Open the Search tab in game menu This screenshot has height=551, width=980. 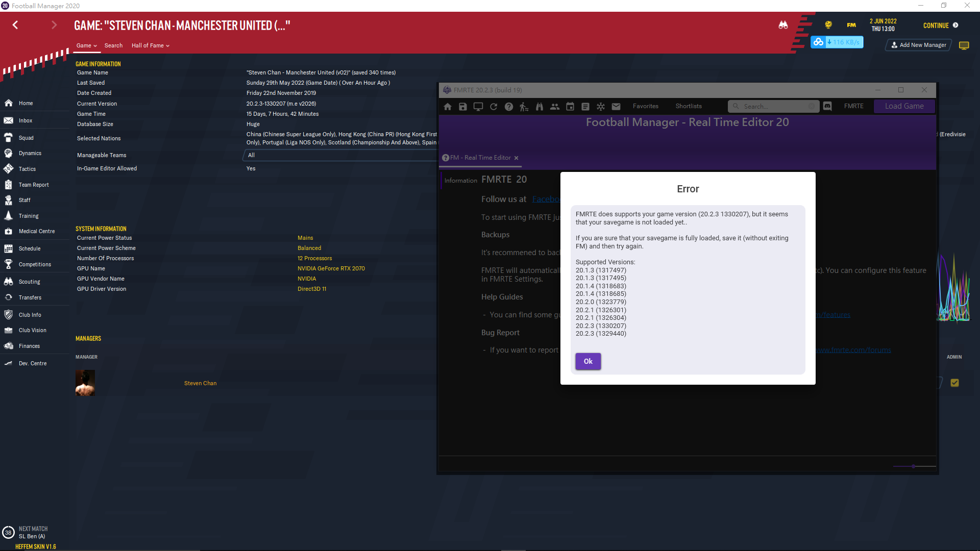point(113,45)
